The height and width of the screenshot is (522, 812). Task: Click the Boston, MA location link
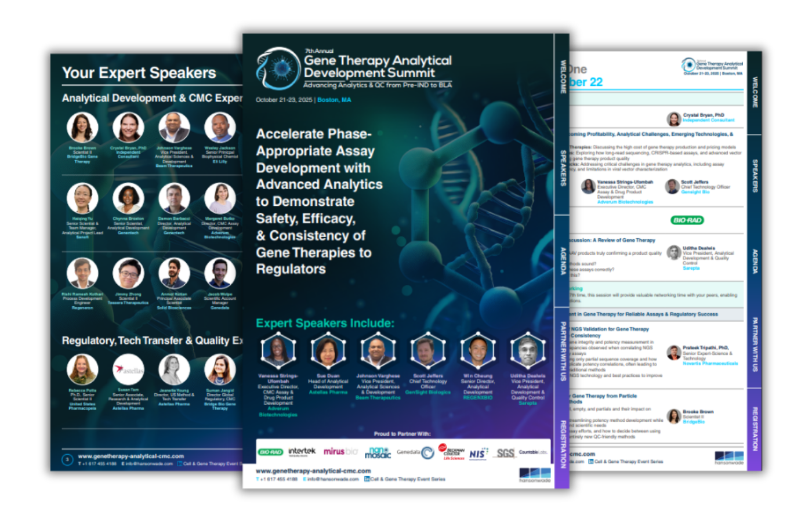[334, 100]
